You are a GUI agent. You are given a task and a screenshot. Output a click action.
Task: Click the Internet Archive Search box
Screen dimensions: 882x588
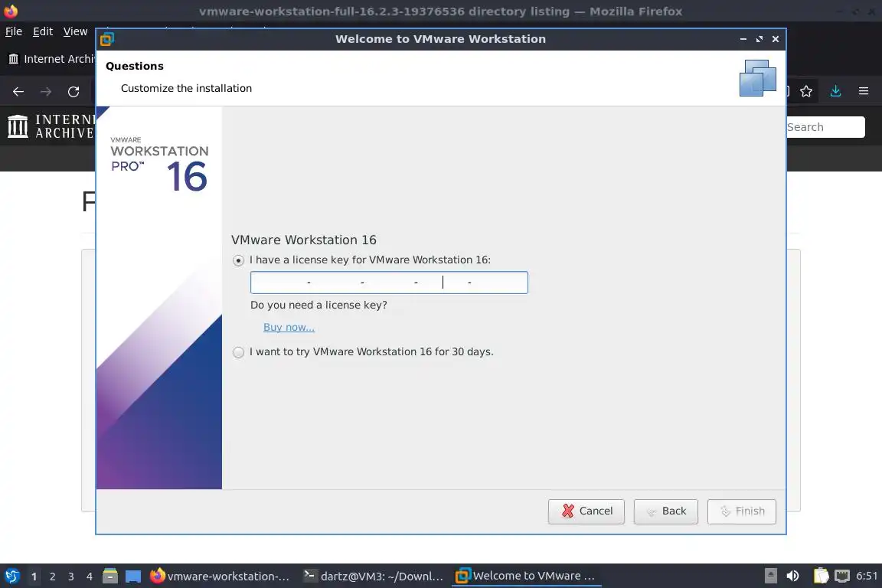[825, 127]
